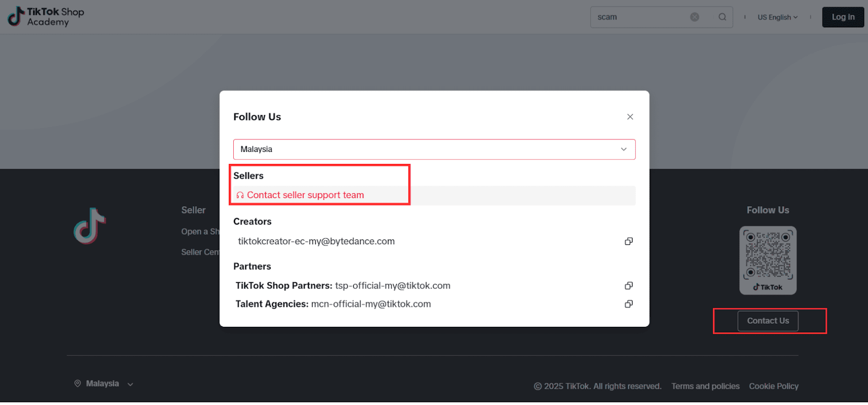Click the location pin icon beside Malaysia
The width and height of the screenshot is (868, 405).
[x=78, y=383]
